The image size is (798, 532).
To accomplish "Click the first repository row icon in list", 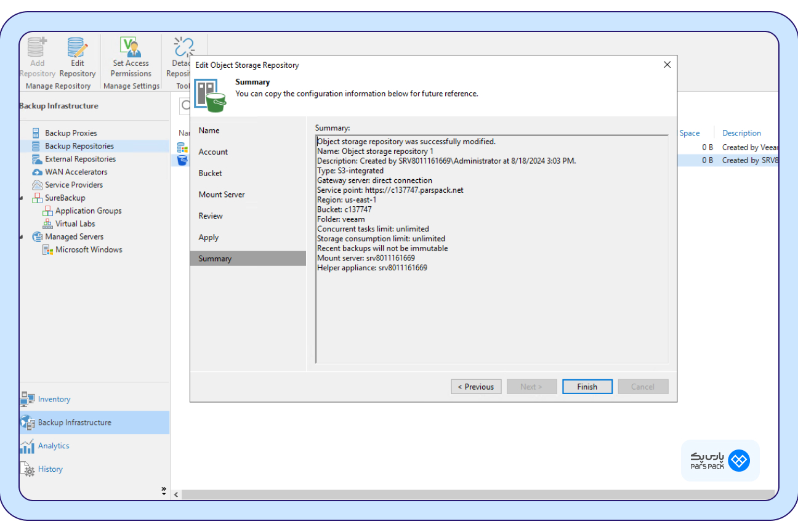I will click(x=182, y=147).
